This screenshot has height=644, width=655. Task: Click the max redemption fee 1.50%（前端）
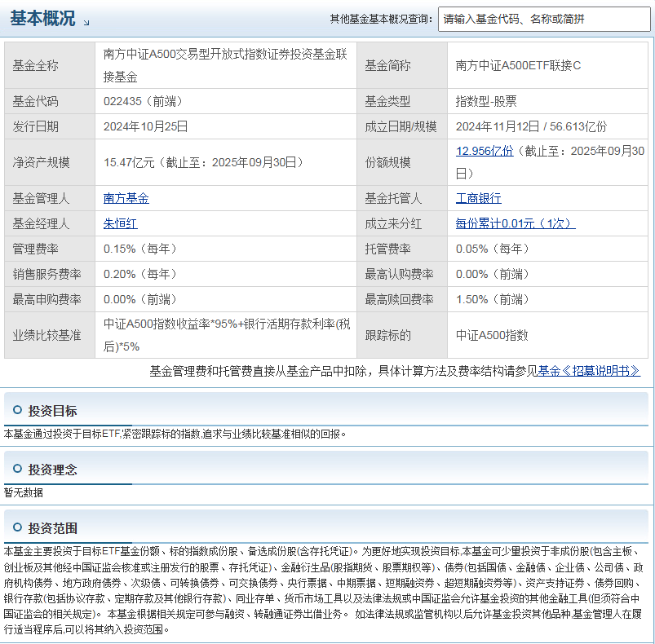[493, 299]
